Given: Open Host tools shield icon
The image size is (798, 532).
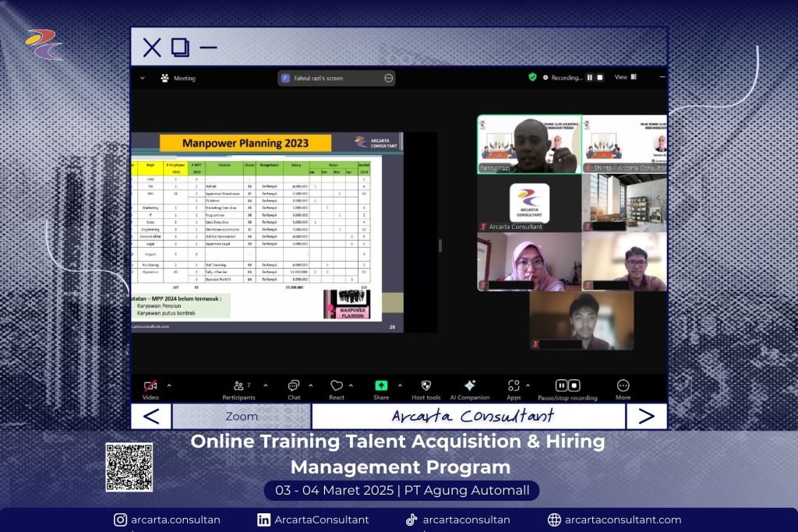Looking at the screenshot, I should pos(426,386).
